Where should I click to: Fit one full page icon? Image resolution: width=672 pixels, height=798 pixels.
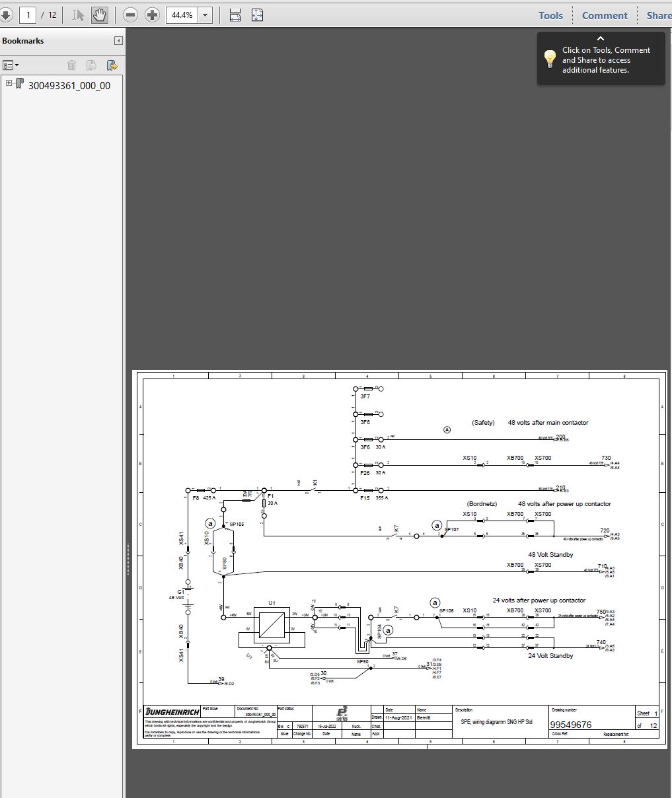click(257, 15)
